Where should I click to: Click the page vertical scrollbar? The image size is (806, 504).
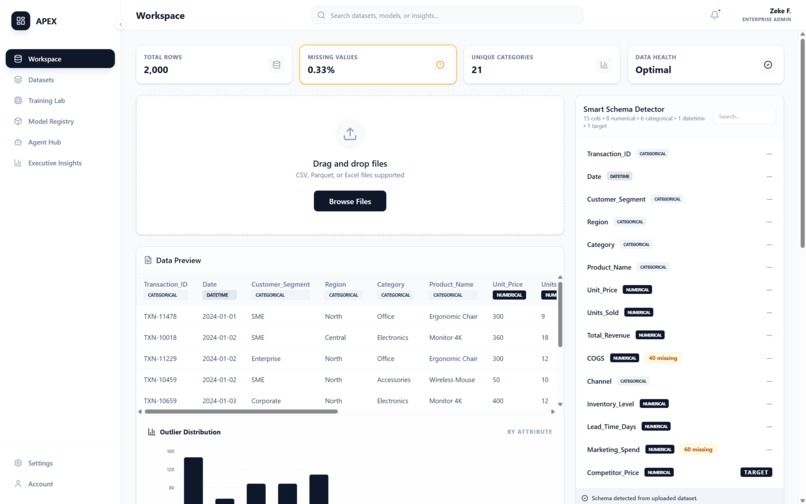(802, 141)
